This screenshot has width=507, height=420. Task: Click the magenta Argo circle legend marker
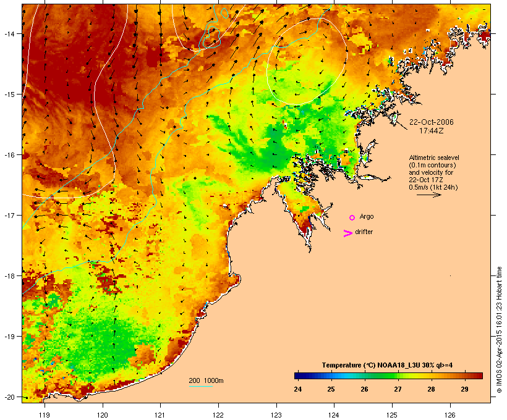click(x=352, y=218)
